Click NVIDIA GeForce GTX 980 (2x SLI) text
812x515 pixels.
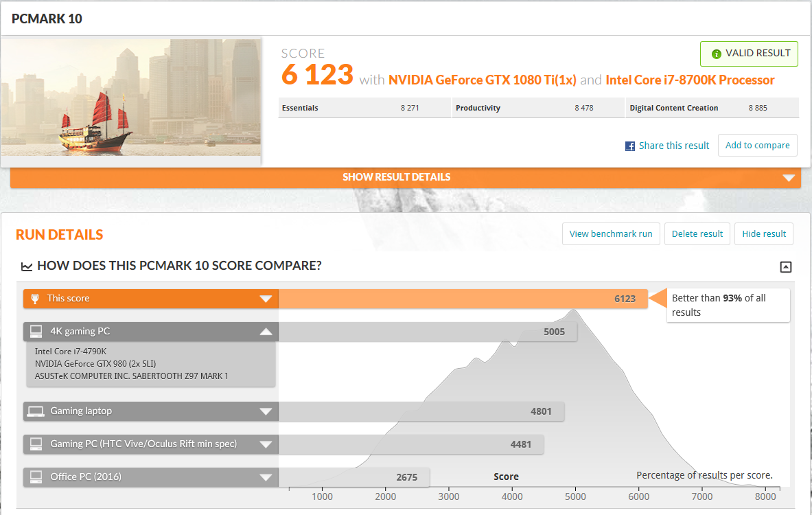95,364
